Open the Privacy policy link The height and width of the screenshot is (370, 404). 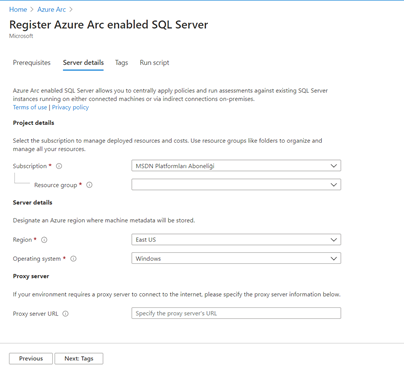(70, 107)
